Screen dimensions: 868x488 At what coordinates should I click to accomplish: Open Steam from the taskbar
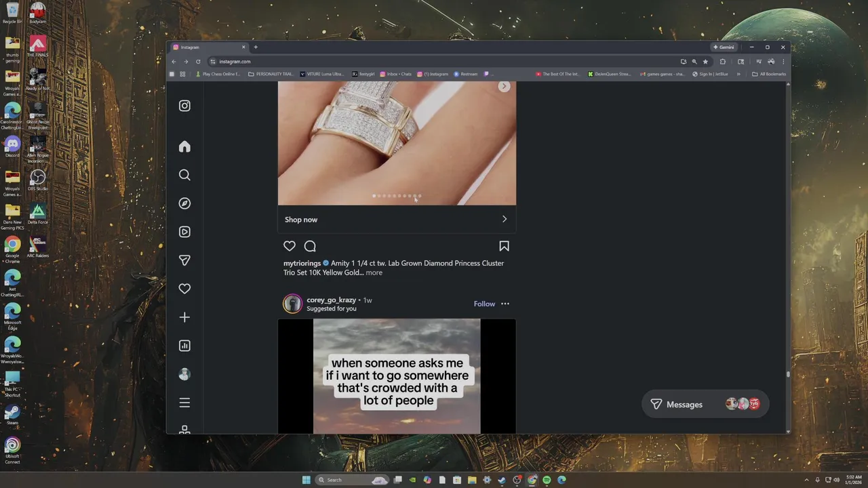pos(502,480)
